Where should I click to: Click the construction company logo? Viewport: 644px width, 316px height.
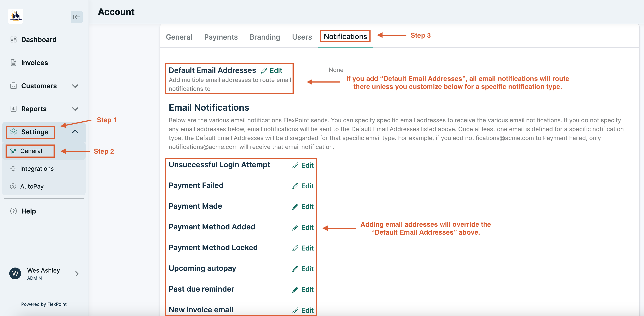click(x=16, y=16)
